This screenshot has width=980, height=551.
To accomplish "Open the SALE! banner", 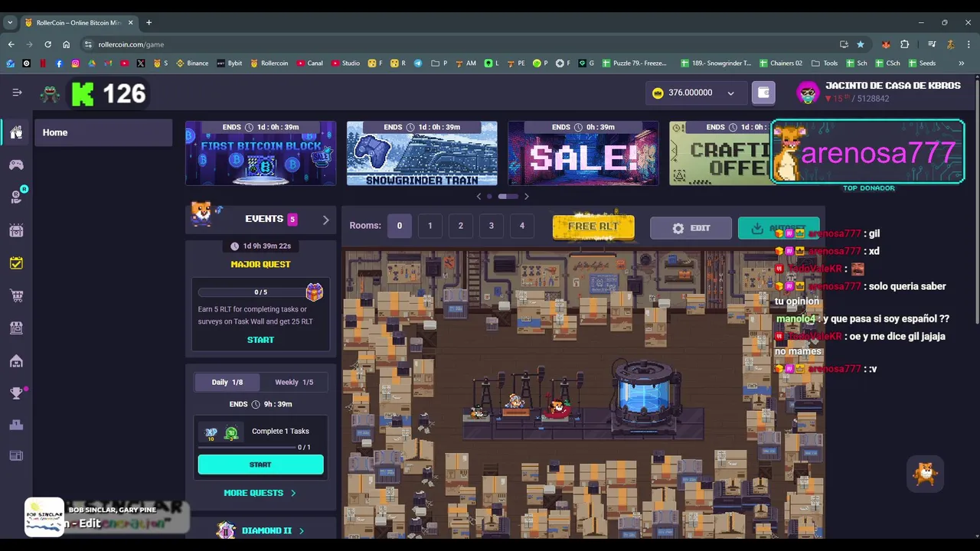I will (x=583, y=153).
